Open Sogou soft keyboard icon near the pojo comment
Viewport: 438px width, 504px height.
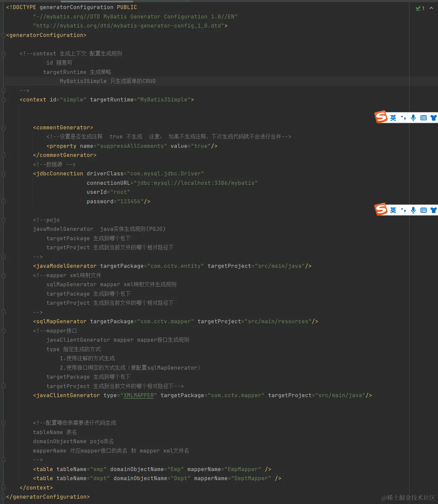click(424, 210)
